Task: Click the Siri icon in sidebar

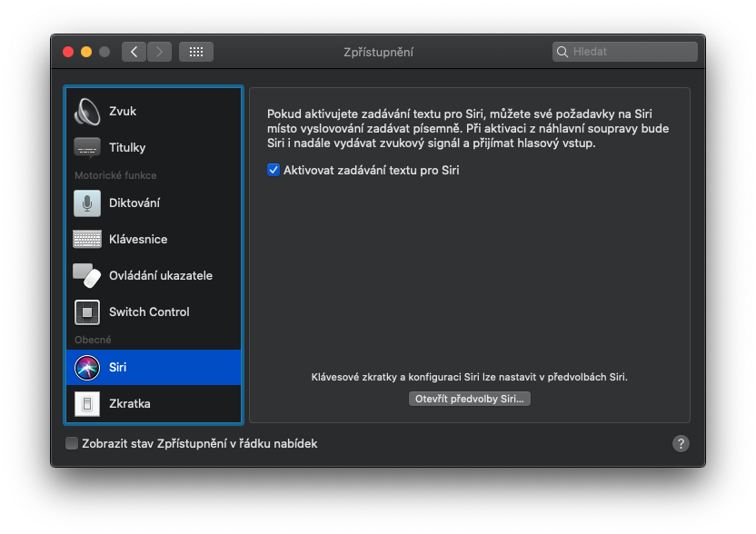Action: coord(87,367)
